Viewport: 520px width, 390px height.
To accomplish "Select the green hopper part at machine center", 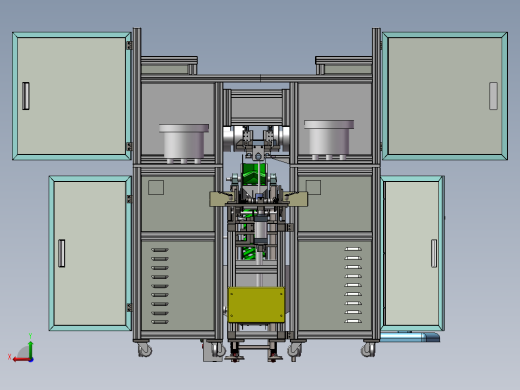I will coord(254,174).
